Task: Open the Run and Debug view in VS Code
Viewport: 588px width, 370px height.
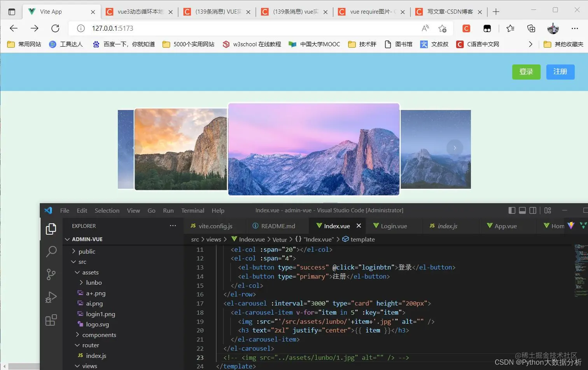Action: (x=51, y=297)
